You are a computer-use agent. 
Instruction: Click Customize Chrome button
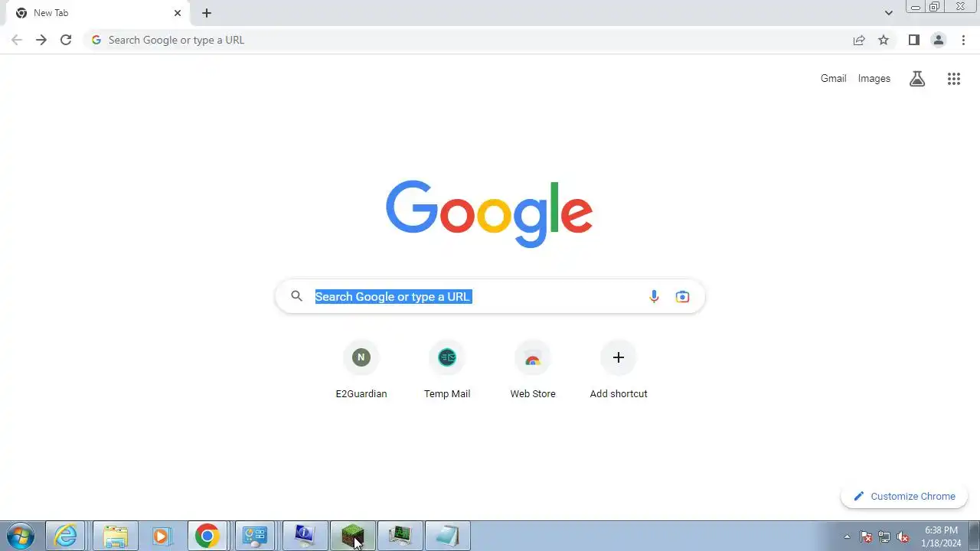pyautogui.click(x=904, y=496)
